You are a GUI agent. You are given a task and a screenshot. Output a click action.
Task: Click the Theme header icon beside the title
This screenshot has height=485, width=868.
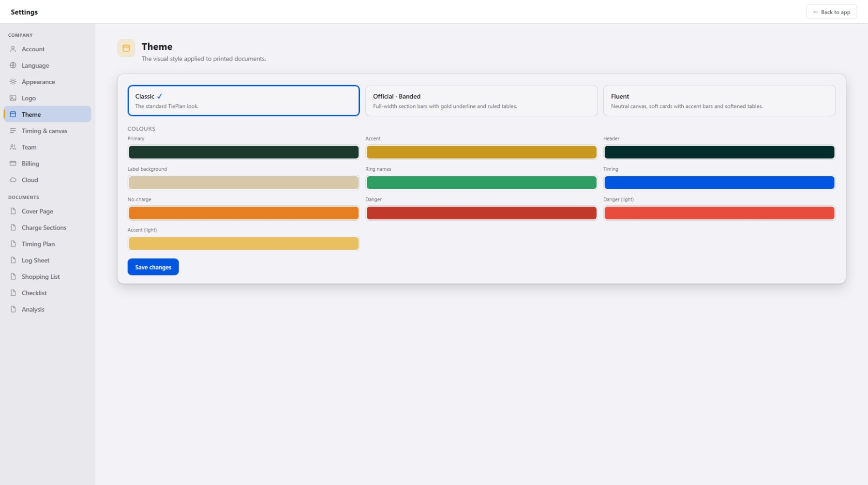[x=126, y=48]
